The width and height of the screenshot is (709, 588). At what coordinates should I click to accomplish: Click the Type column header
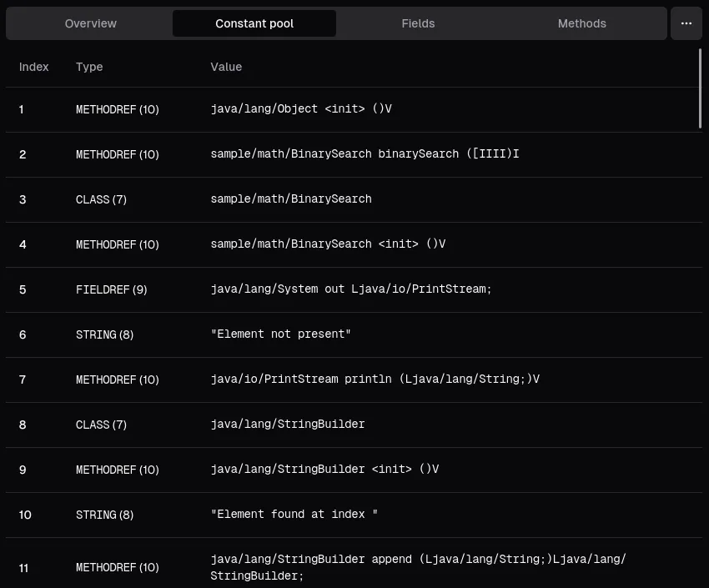pos(89,67)
